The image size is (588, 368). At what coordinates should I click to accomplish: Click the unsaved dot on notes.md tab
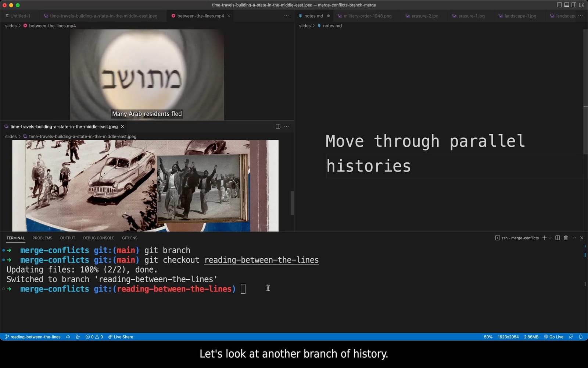click(329, 16)
